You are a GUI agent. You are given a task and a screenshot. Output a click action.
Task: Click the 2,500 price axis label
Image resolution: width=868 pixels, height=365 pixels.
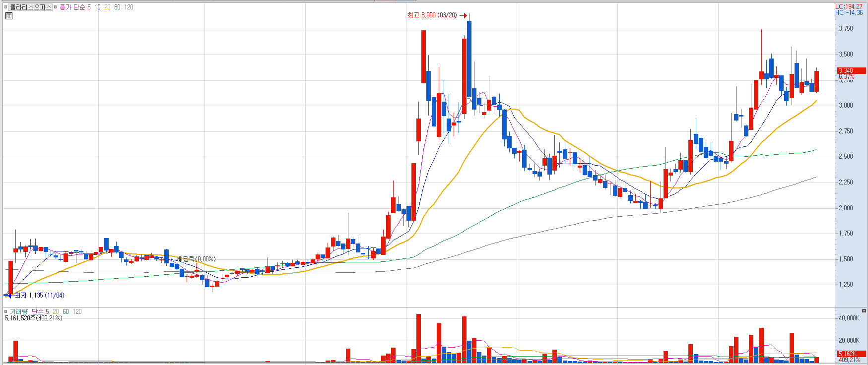(x=846, y=157)
